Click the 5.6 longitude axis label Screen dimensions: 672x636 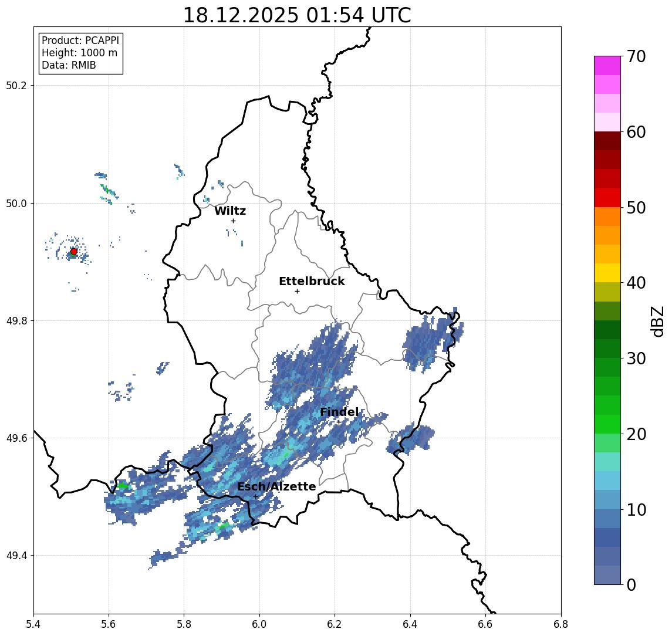pyautogui.click(x=109, y=624)
